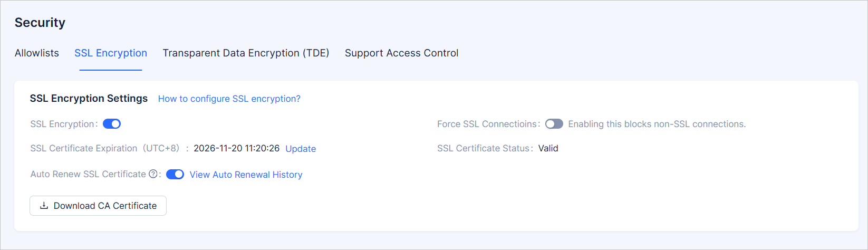Viewport: 868px width, 250px height.
Task: Turn off Auto Renew SSL Certificate toggle
Action: coord(175,175)
